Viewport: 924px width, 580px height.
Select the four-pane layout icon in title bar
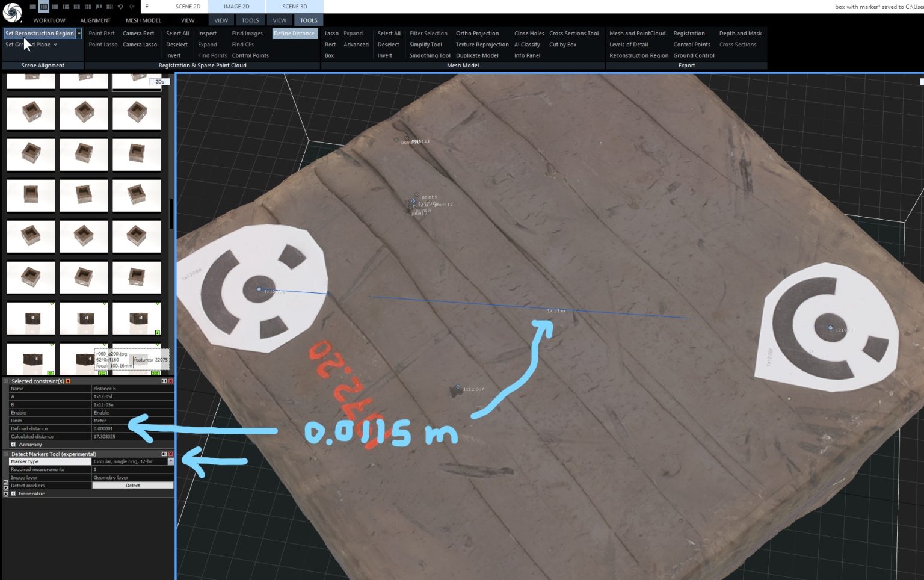click(87, 6)
